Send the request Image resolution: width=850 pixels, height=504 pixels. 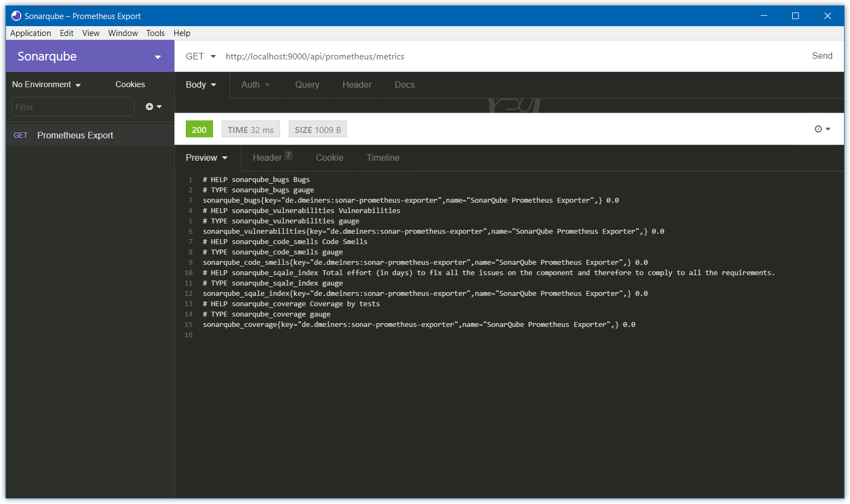[x=822, y=56]
